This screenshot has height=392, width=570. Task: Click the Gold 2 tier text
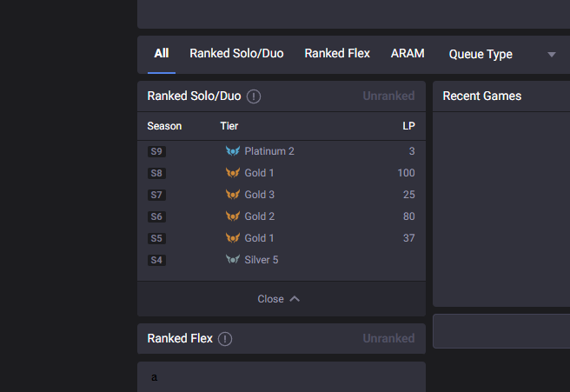pos(260,216)
